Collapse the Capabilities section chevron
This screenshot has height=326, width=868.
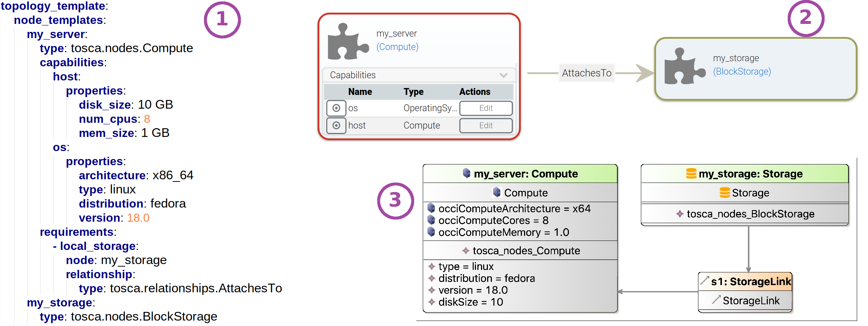(503, 75)
